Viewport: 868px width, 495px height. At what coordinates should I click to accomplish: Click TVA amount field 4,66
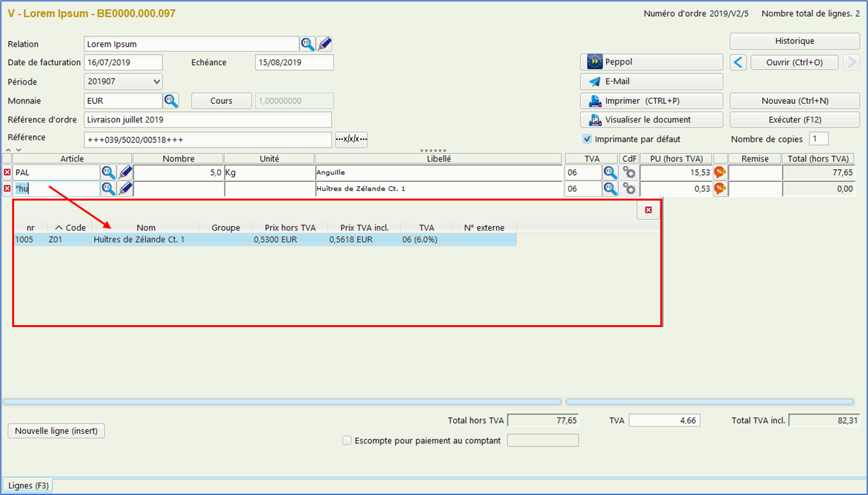(664, 420)
